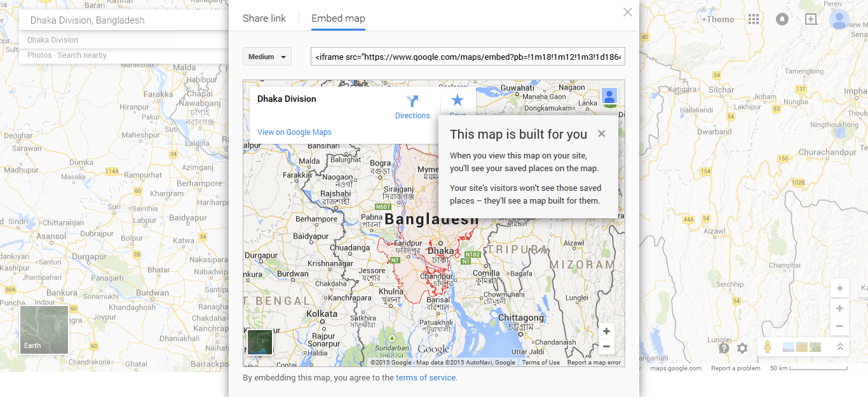Click the Chittagong label on preview map

tap(521, 317)
